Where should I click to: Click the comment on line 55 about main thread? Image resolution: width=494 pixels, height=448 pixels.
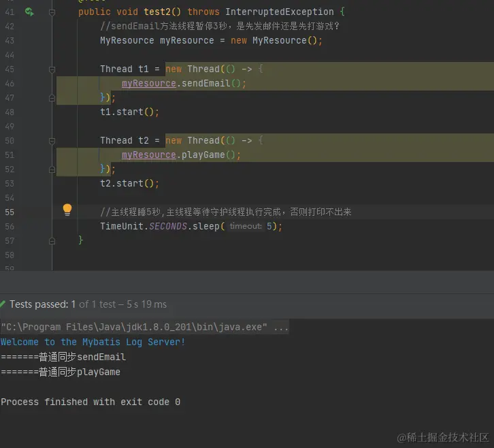coord(226,212)
